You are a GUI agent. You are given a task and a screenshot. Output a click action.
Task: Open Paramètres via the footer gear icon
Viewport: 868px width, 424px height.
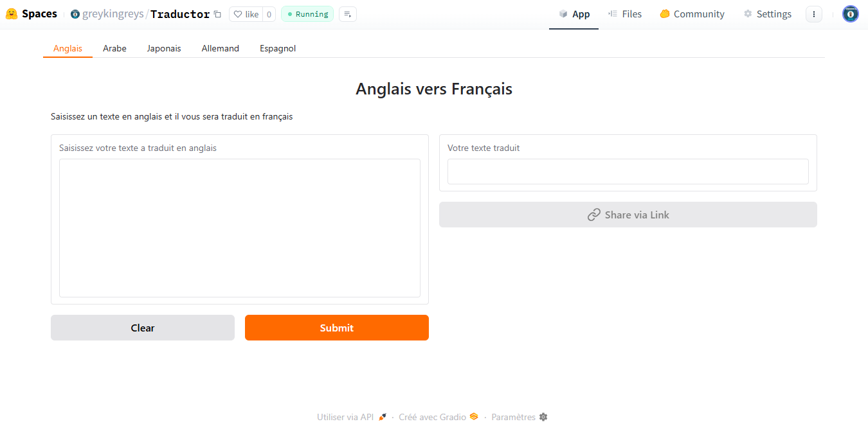(543, 417)
